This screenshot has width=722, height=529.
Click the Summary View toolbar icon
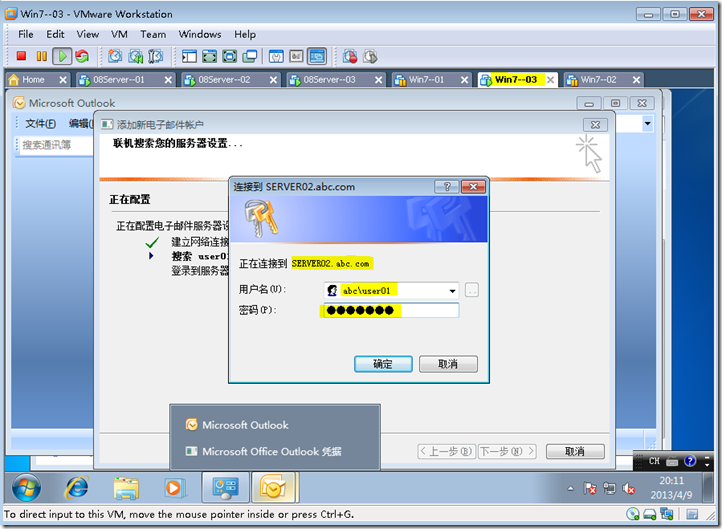coord(276,57)
